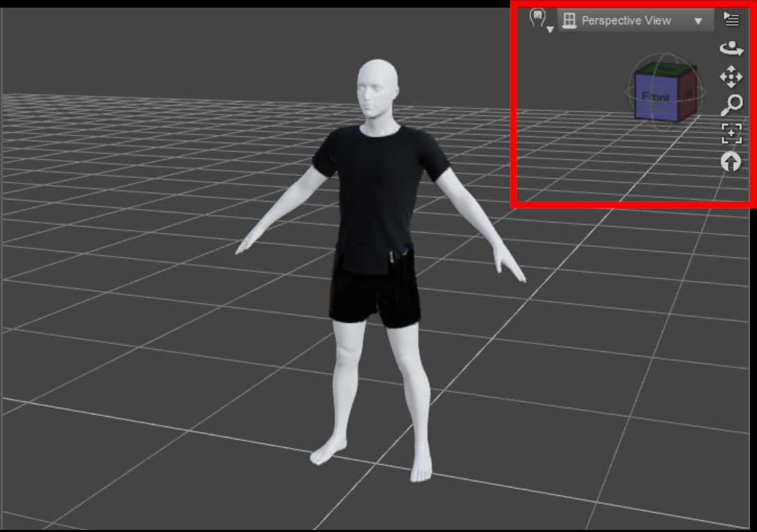The image size is (757, 532).
Task: Click the Frame selection icon
Action: 730,132
